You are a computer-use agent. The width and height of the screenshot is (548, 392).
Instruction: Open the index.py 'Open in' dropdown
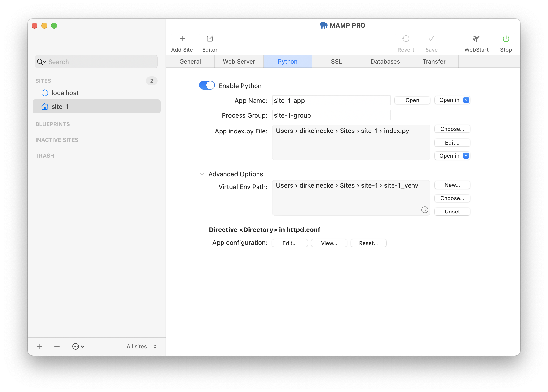point(452,156)
